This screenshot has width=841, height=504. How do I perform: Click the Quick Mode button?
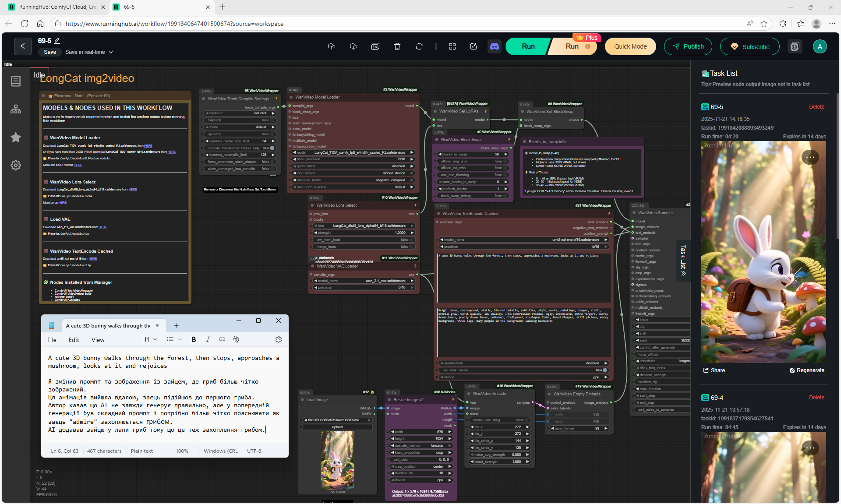coord(630,46)
